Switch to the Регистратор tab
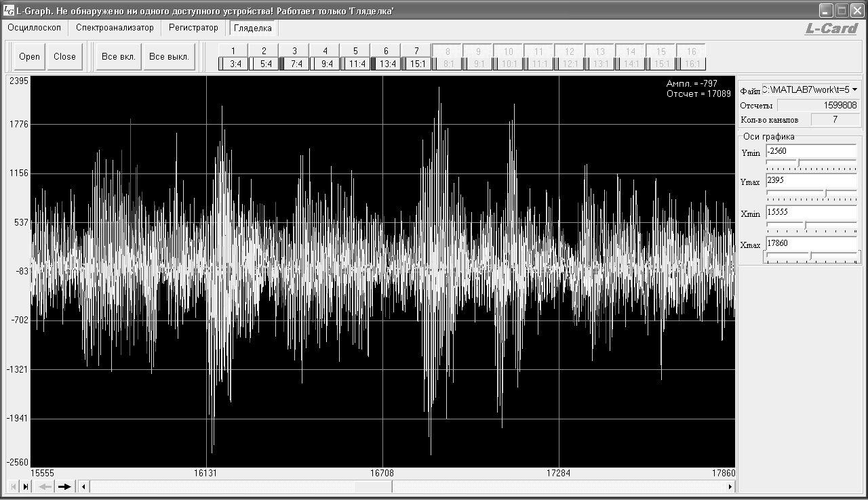The height and width of the screenshot is (500, 868). tap(193, 28)
